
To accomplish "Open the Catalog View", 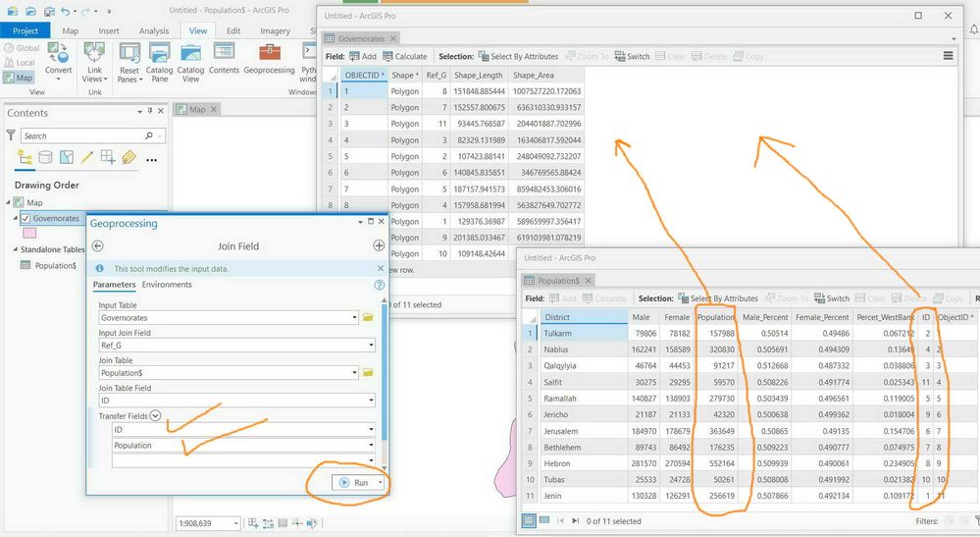I will (x=190, y=62).
